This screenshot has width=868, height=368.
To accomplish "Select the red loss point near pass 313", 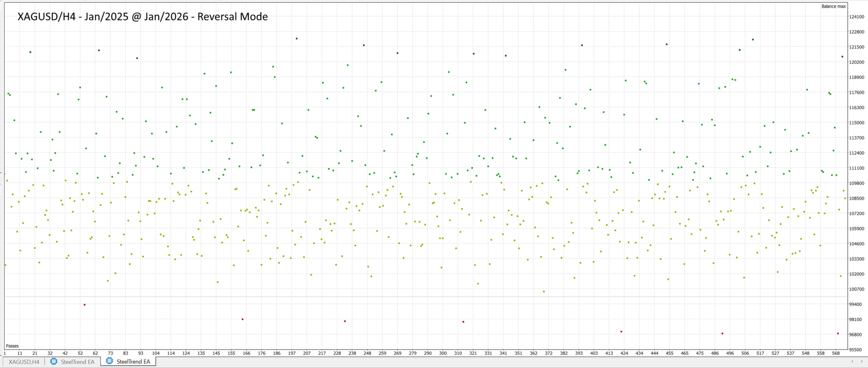I will [x=463, y=322].
